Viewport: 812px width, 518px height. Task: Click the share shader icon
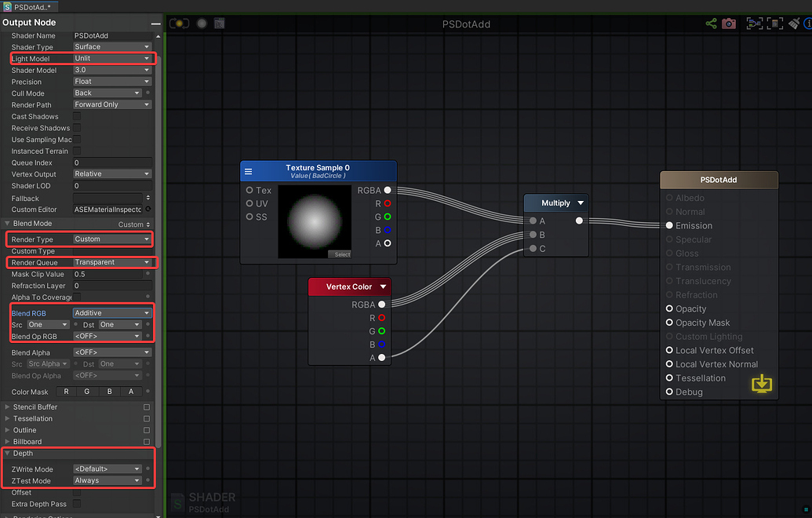712,24
